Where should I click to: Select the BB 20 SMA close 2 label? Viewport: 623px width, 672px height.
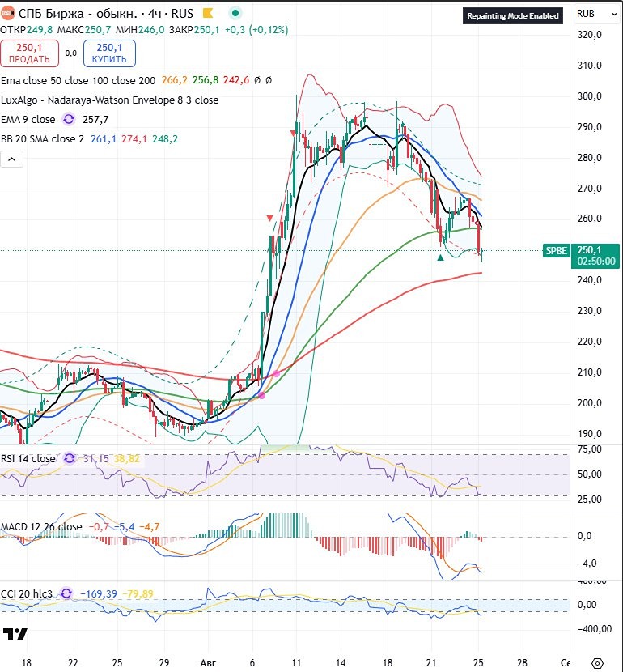pos(42,139)
